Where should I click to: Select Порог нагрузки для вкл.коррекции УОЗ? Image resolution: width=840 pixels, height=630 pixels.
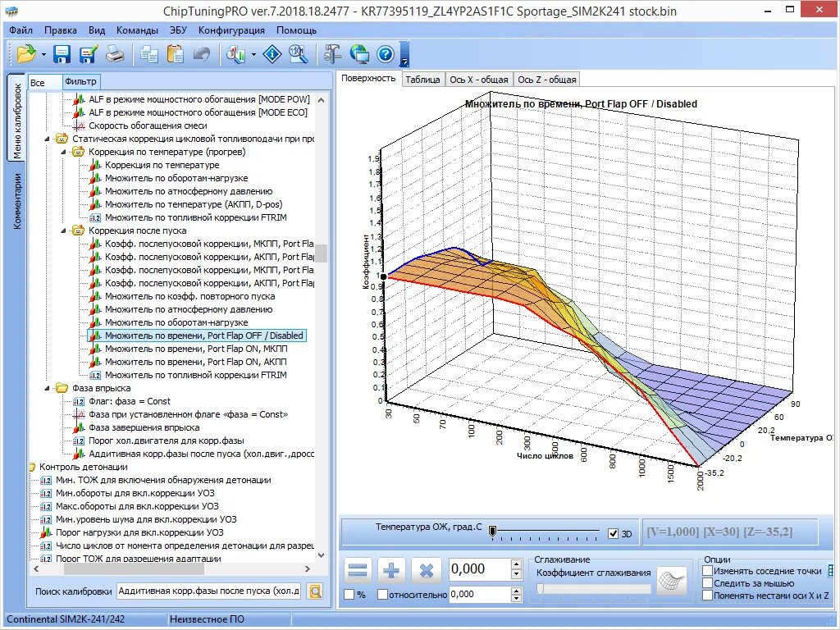click(139, 532)
